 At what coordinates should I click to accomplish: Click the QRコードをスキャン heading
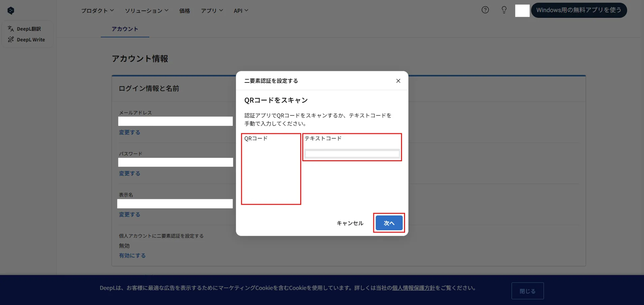pyautogui.click(x=276, y=100)
